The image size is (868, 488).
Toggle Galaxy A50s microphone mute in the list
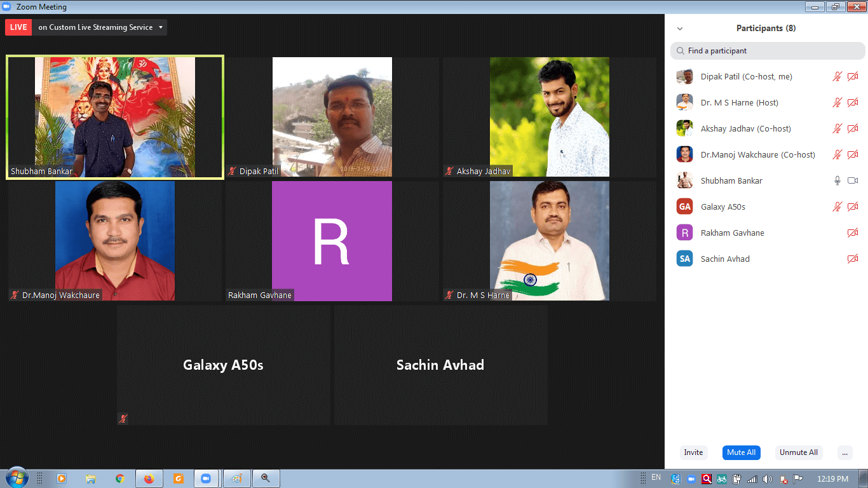coord(837,207)
